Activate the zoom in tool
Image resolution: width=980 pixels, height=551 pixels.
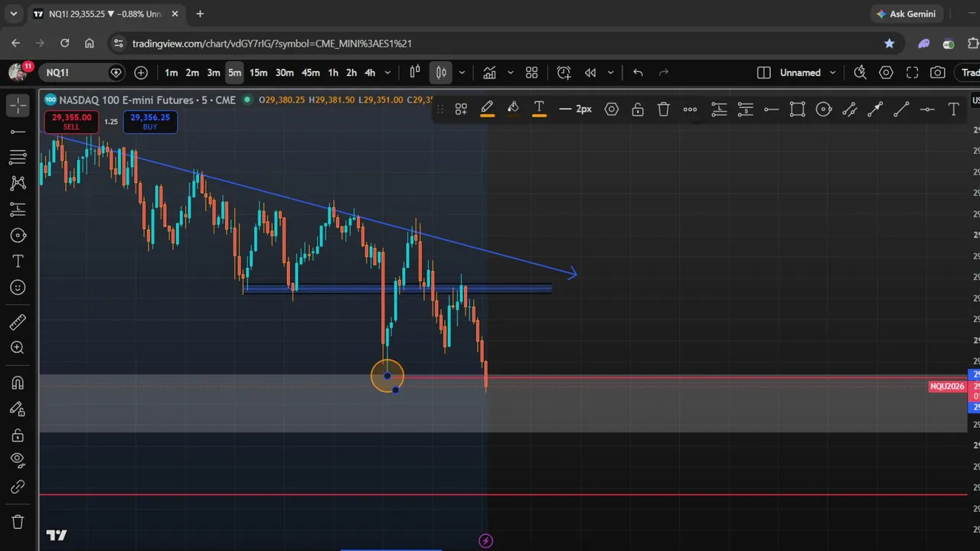(18, 348)
